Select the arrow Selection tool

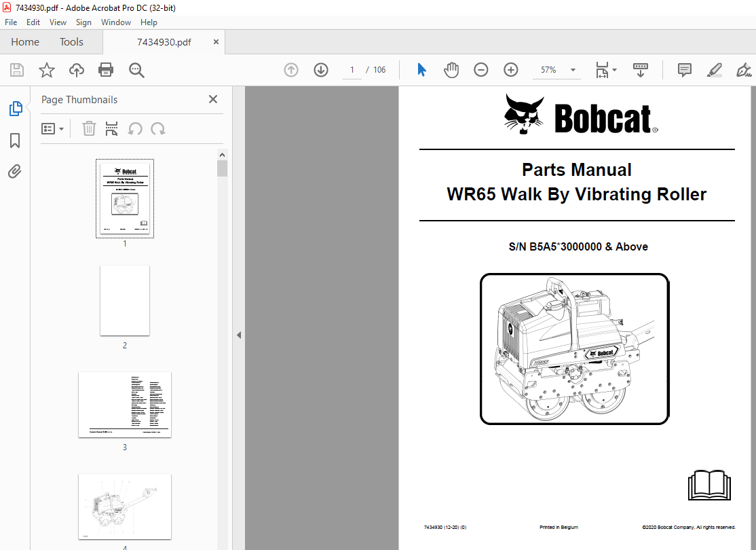tap(421, 70)
